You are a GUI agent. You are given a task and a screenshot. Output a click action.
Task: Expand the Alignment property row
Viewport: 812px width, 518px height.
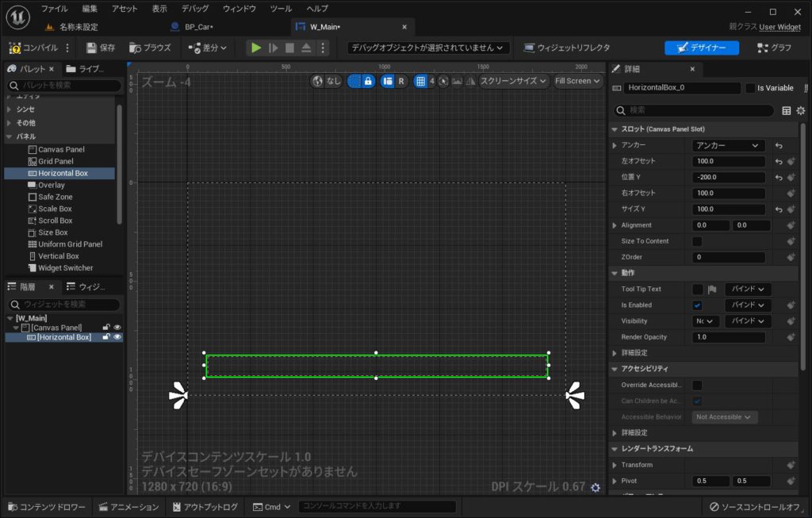615,225
